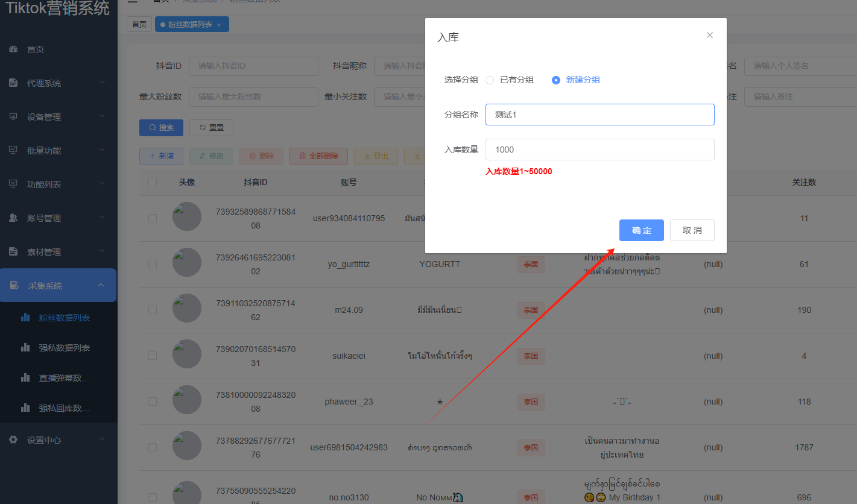Open the 首页 tab in tab bar
Viewport: 857px width, 504px height.
[x=139, y=24]
